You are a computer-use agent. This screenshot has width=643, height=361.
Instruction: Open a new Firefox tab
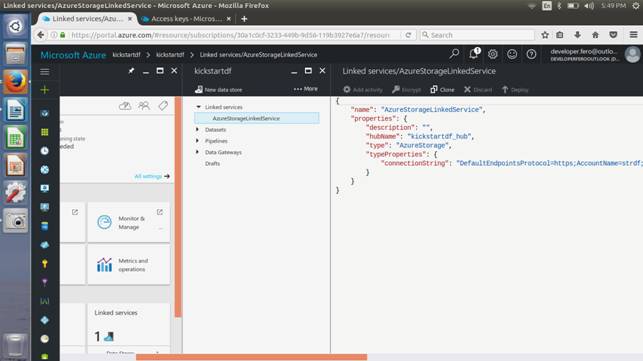[x=244, y=19]
